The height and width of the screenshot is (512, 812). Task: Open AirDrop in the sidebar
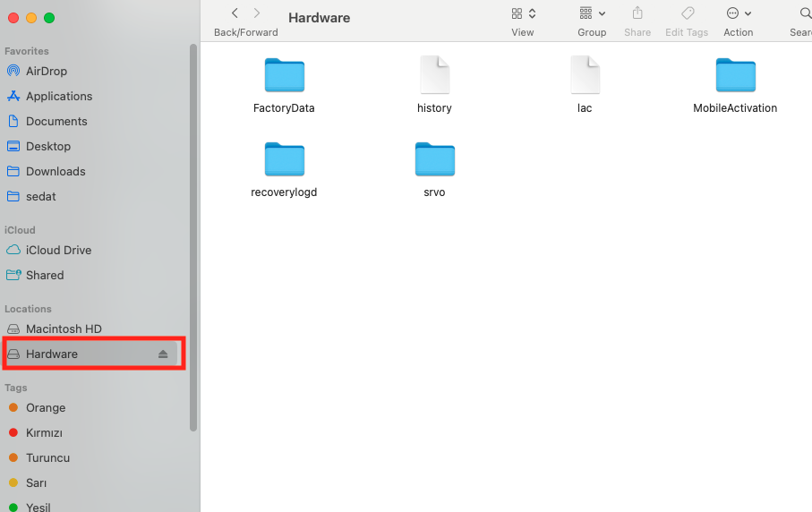[47, 72]
